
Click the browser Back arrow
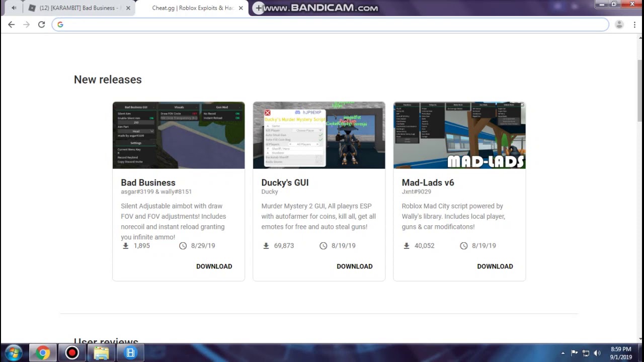[x=11, y=24]
